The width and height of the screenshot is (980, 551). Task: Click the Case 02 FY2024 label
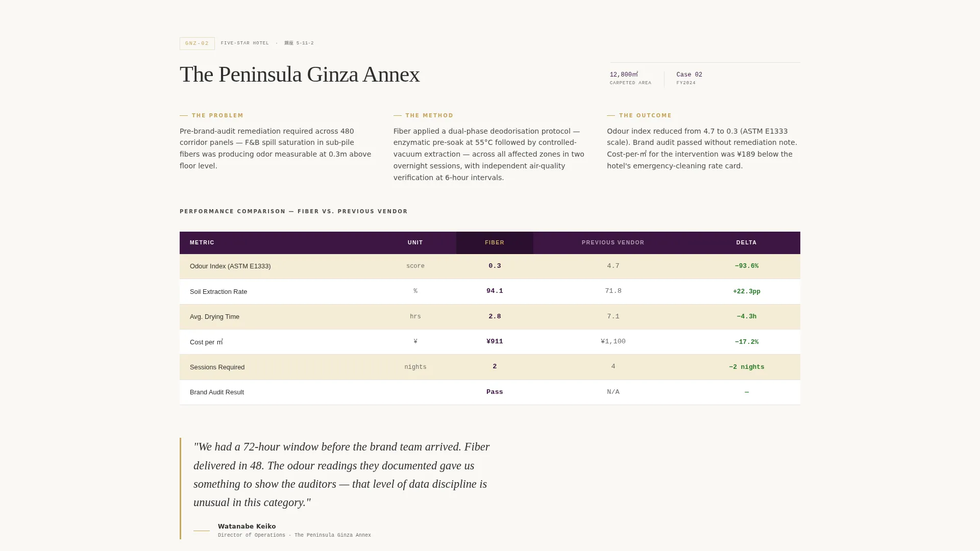pos(689,78)
